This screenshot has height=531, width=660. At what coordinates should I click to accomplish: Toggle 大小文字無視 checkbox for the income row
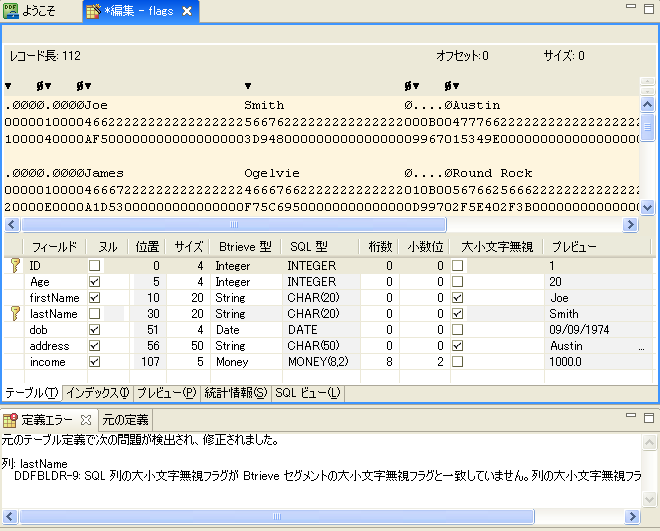click(457, 362)
